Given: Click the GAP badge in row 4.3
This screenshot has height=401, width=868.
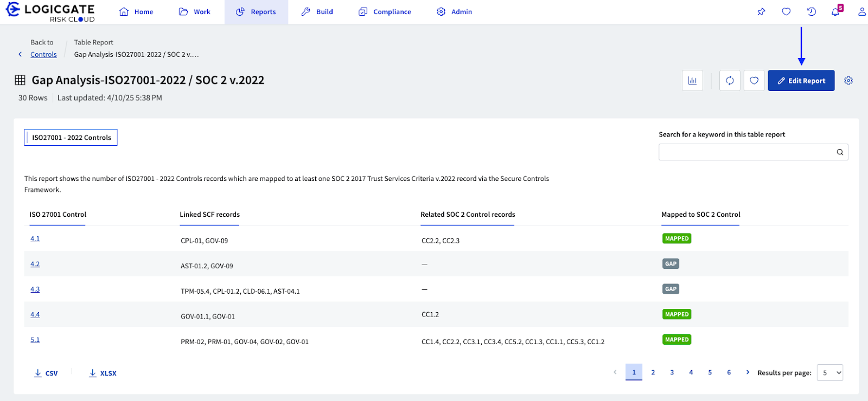Looking at the screenshot, I should [671, 289].
